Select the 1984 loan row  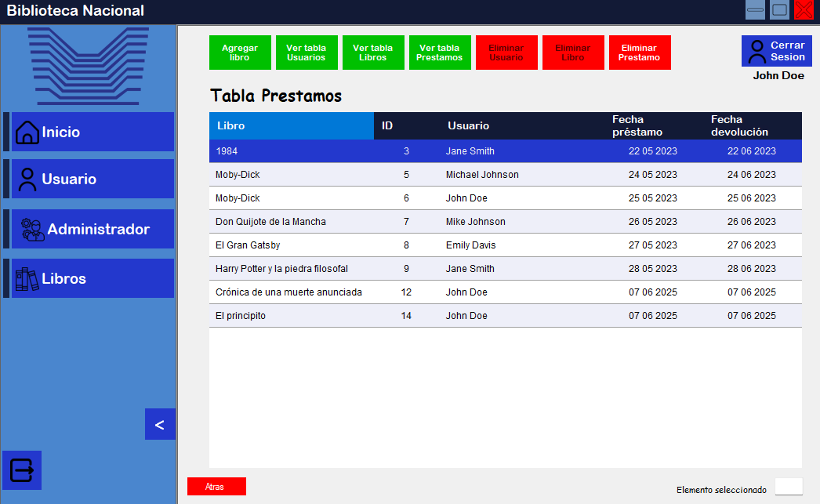coord(505,151)
